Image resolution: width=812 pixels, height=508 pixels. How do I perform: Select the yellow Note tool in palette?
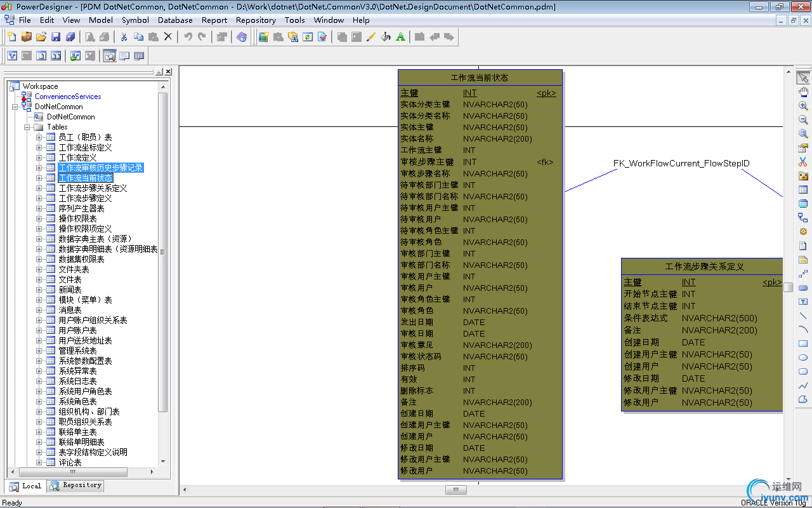[803, 259]
